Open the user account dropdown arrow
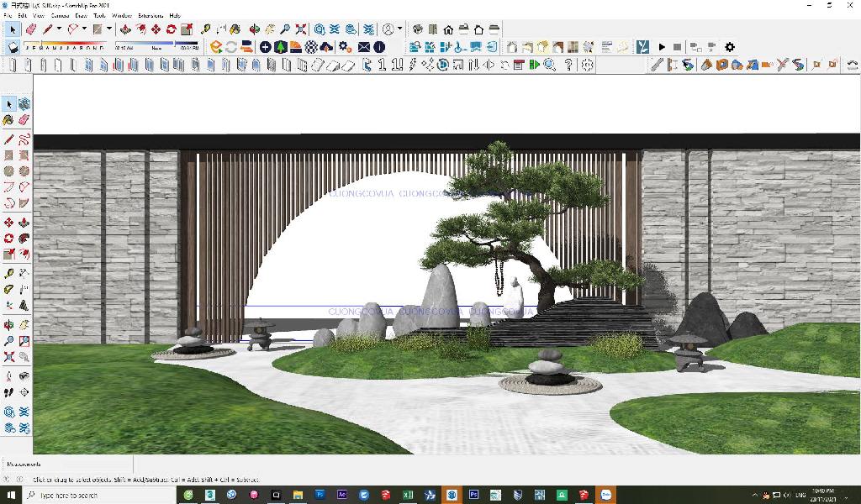 pyautogui.click(x=399, y=29)
